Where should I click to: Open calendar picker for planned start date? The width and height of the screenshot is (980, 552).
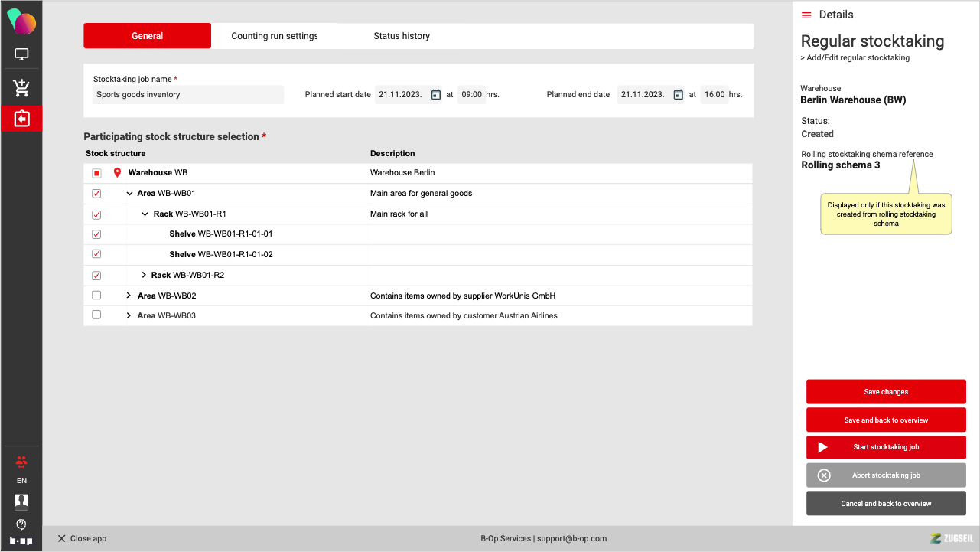pos(436,95)
